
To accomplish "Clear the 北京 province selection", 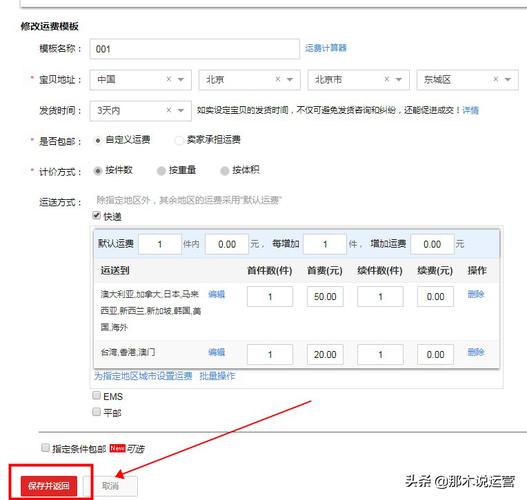I will (x=278, y=79).
